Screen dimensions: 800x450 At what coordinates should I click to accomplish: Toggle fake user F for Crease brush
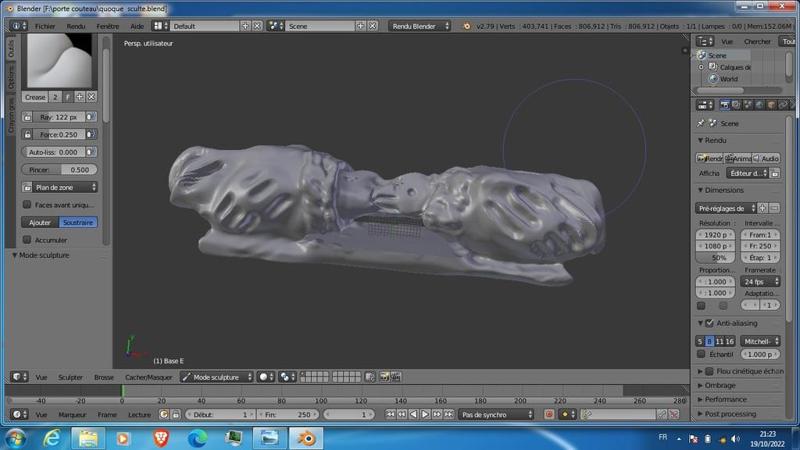coord(67,97)
